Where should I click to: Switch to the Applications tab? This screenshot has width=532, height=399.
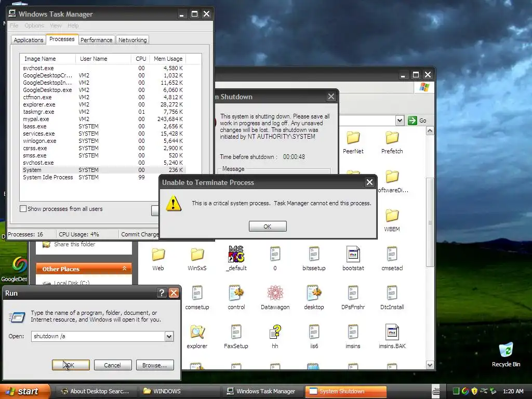29,40
